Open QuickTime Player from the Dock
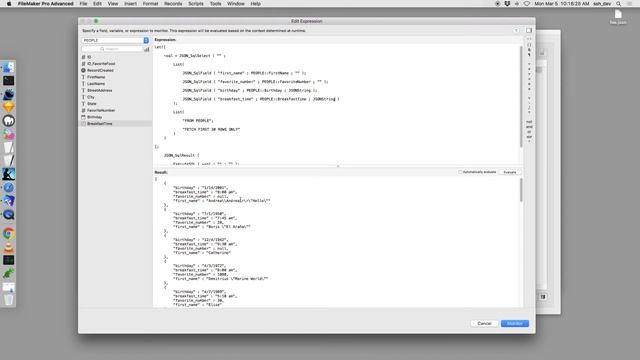Screen dimensions: 640x360 pyautogui.click(x=8, y=214)
